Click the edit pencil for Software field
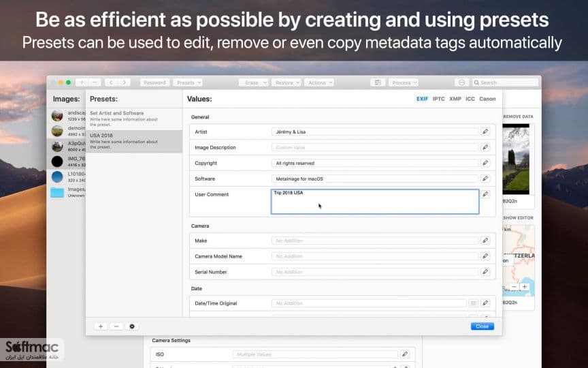The width and height of the screenshot is (588, 368). [485, 179]
